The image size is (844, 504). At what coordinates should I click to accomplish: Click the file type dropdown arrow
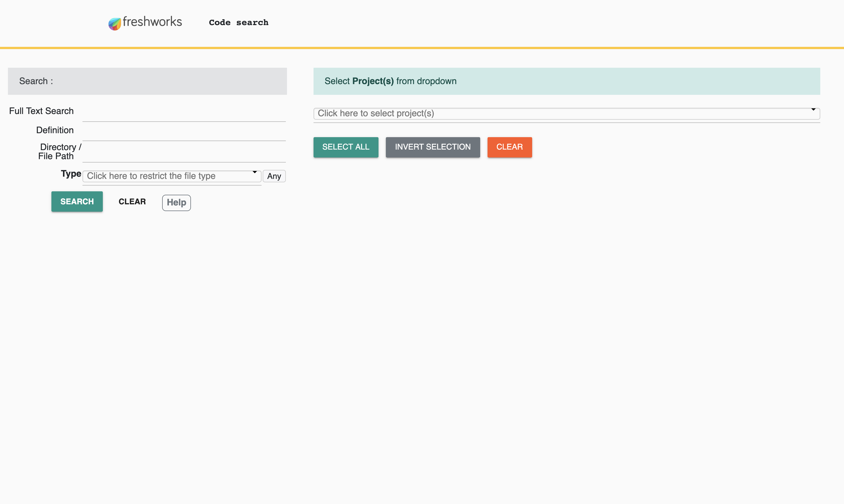click(x=254, y=172)
